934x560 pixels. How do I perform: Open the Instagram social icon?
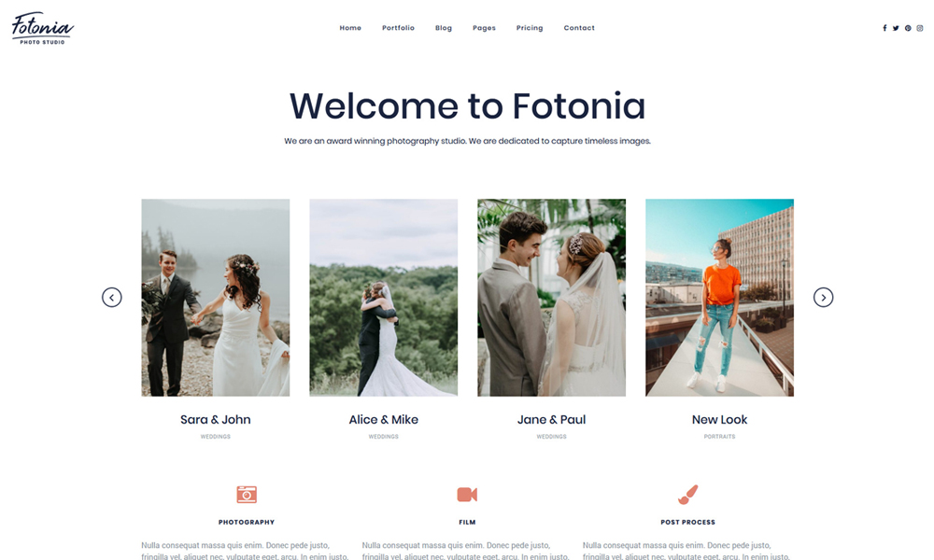pyautogui.click(x=920, y=28)
